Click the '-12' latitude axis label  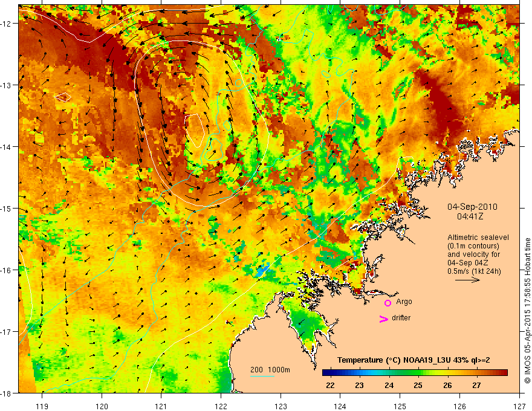pos(6,24)
